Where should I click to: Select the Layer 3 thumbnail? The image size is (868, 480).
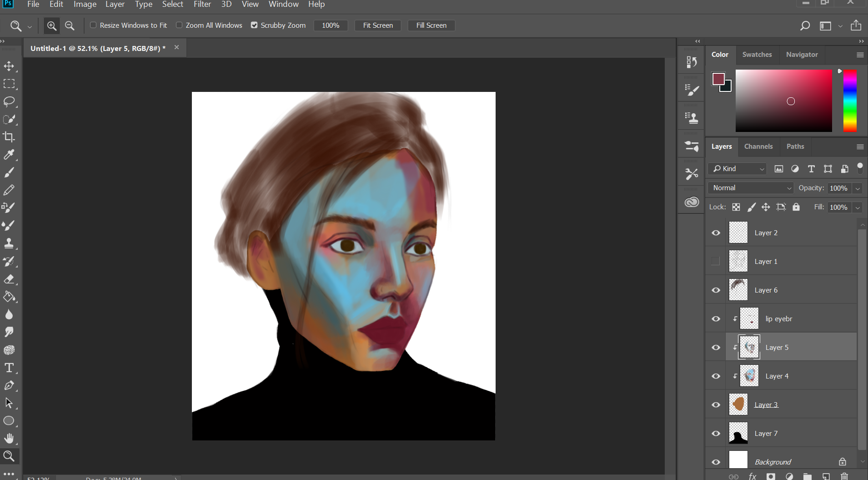(x=738, y=404)
